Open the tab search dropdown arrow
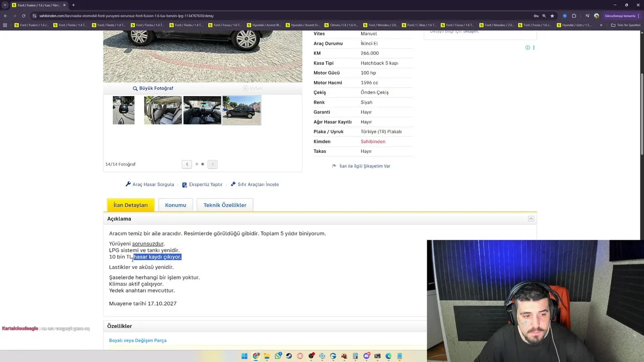644x362 pixels. [x=5, y=5]
